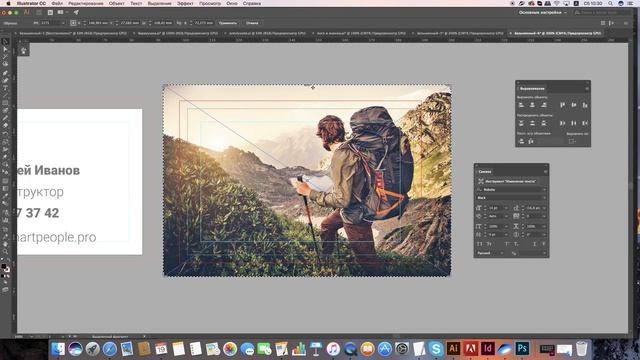Open InDesign from the Dock
This screenshot has width=640, height=360.
click(x=487, y=349)
